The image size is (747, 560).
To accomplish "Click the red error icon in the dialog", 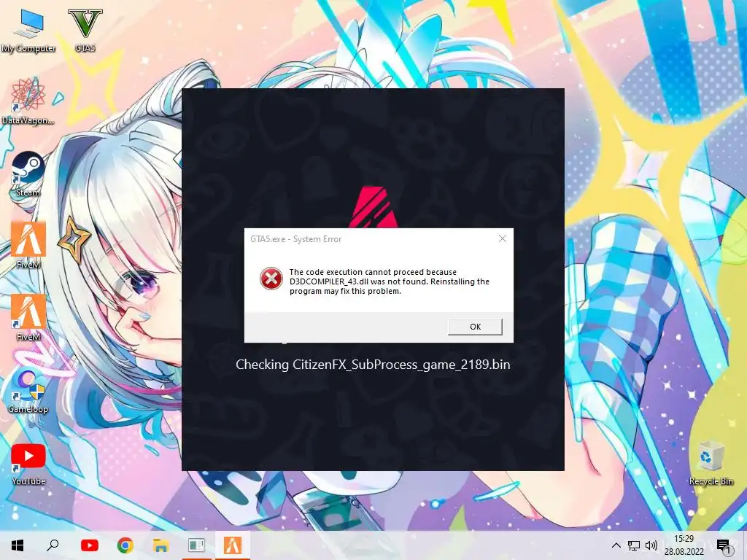I will pos(271,279).
